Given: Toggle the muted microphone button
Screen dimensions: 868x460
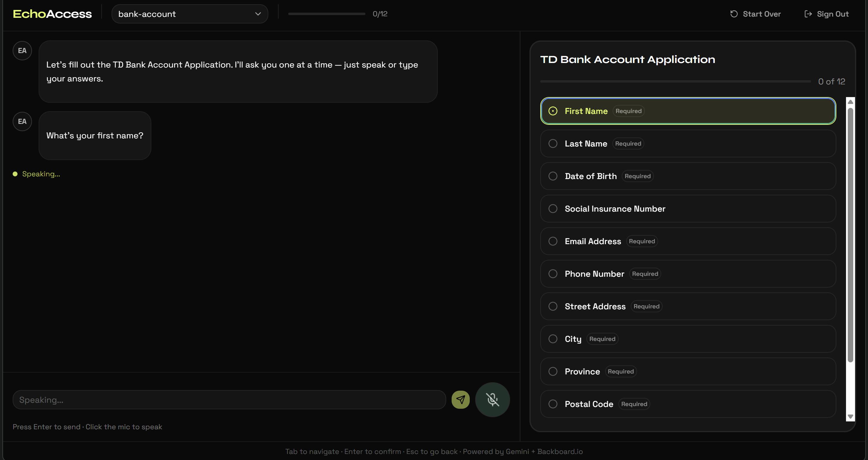Looking at the screenshot, I should [492, 400].
